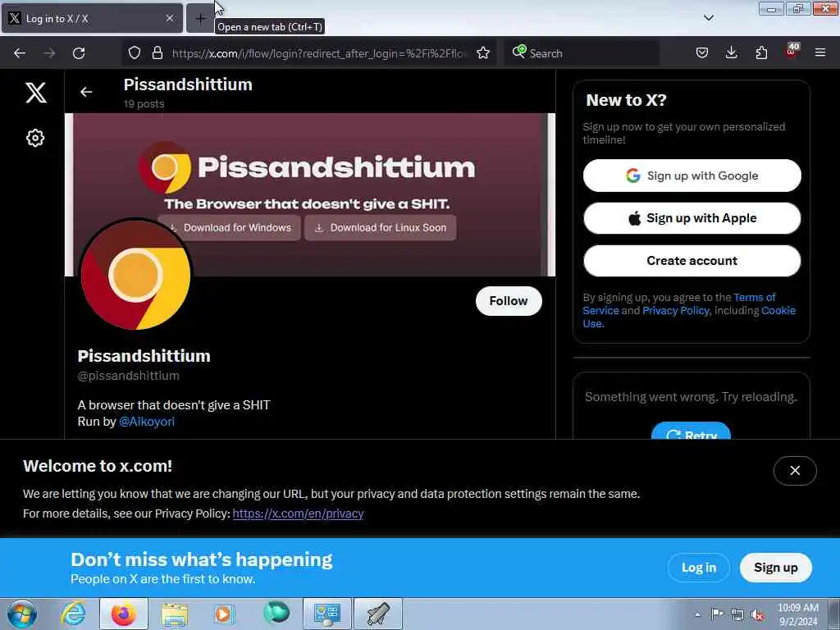
Task: Open Windows Explorer folder in taskbar
Action: coord(175,614)
